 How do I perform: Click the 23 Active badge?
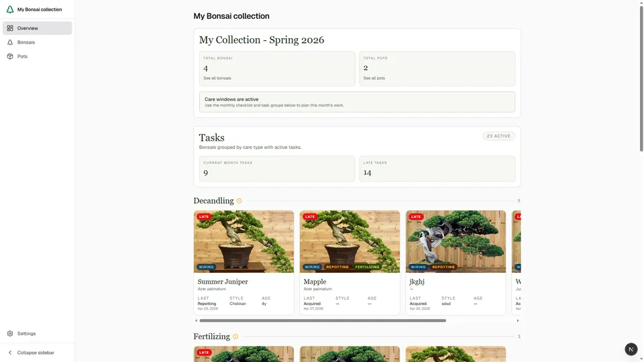(x=498, y=136)
